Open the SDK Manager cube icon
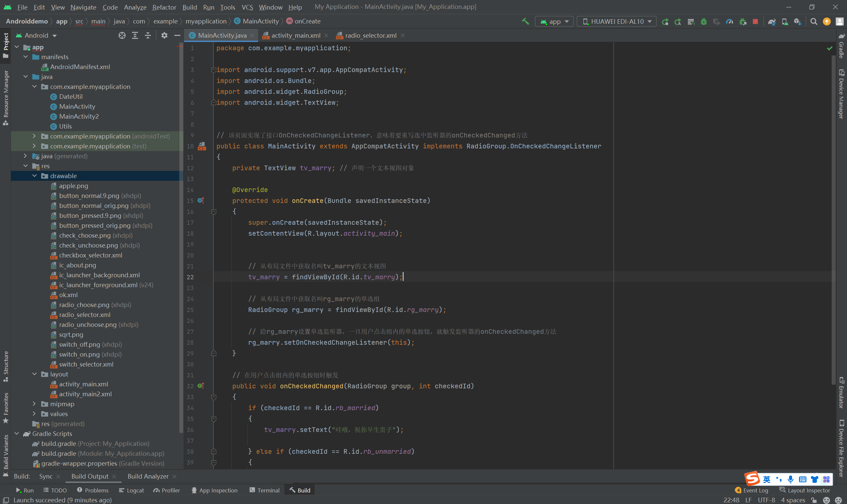The image size is (847, 504). (x=797, y=21)
